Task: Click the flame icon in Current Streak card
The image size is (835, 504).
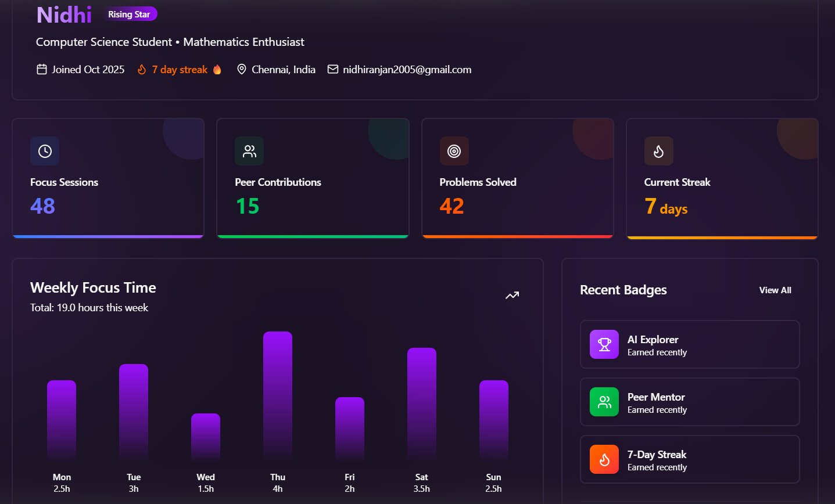Action: pos(659,151)
